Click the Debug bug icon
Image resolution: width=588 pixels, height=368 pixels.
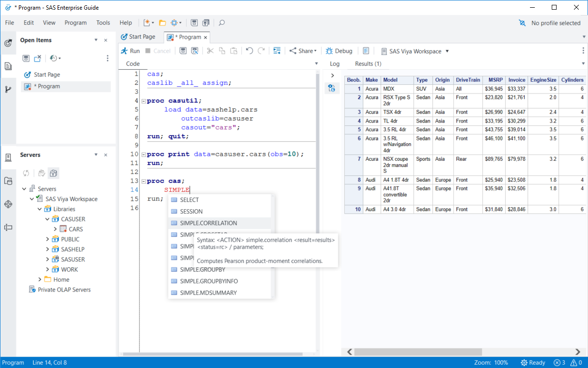(x=329, y=51)
